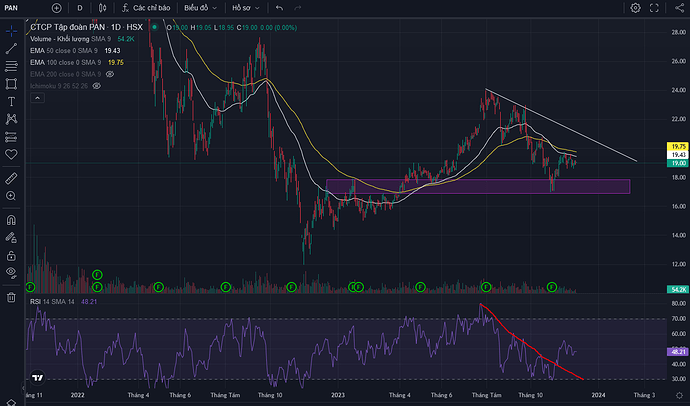
Task: Enter fullscreen mode
Action: point(654,8)
